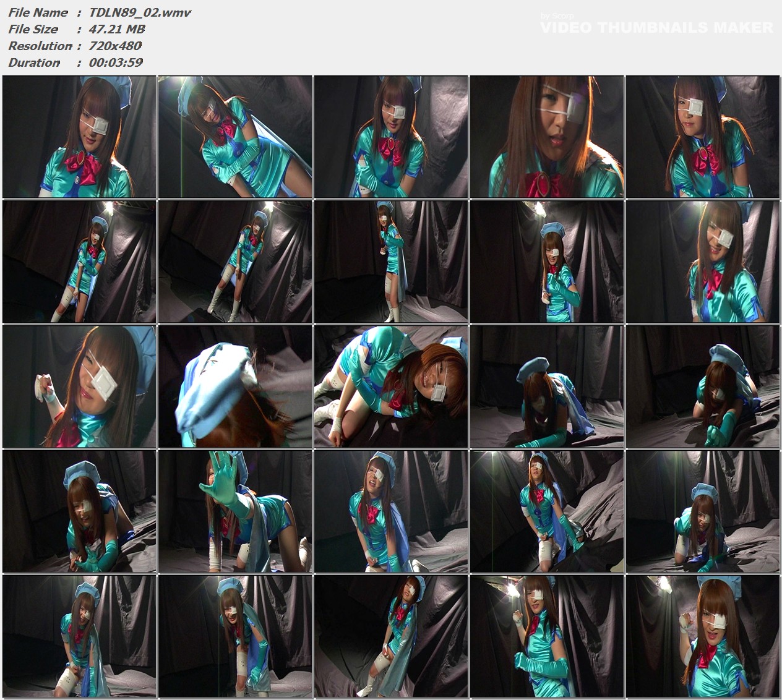Click the "Resolution" label
The height and width of the screenshot is (700, 782).
(40, 46)
